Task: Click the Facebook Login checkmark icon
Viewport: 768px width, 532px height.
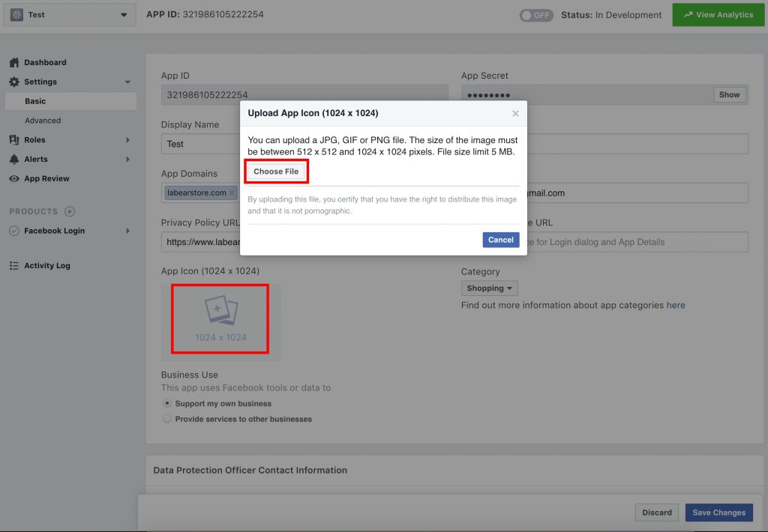Action: [14, 231]
